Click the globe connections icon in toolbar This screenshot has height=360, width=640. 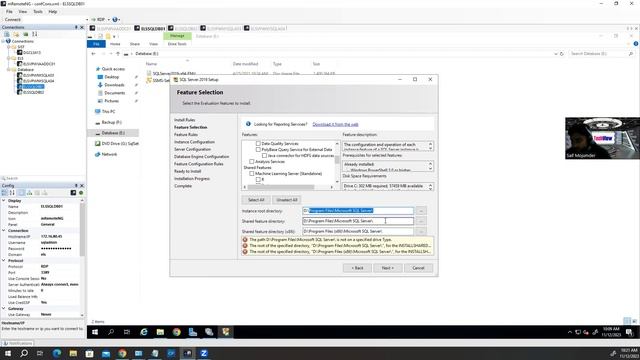[x=115, y=20]
